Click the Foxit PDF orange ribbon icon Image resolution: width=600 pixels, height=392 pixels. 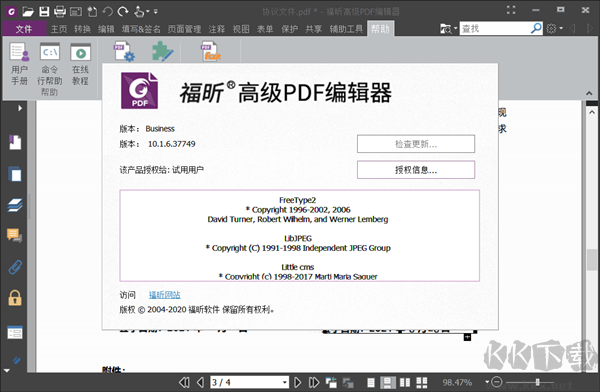[210, 52]
